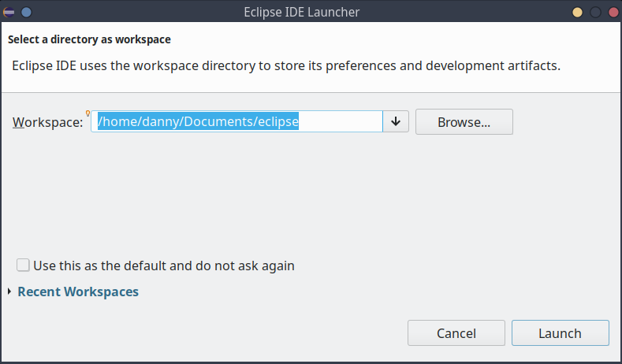Click the 'Eclipse IDE Launcher' window title

pyautogui.click(x=311, y=12)
